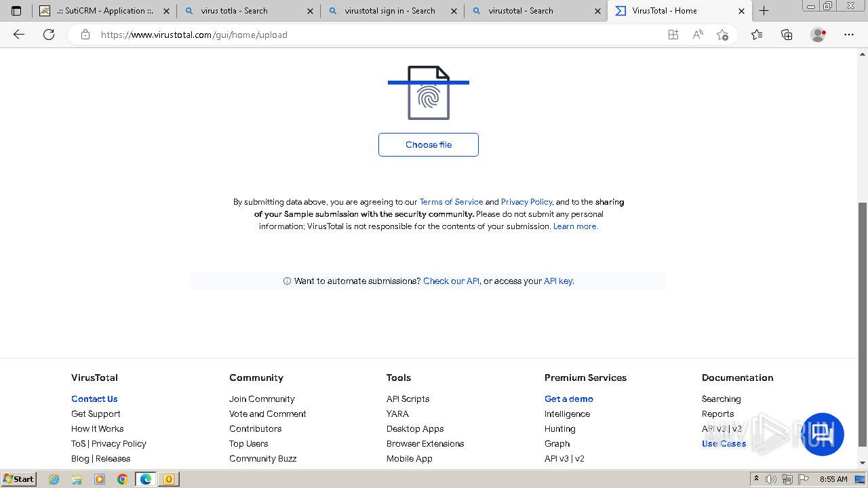Launch the media player taskbar icon
This screenshot has width=868, height=488.
tap(100, 479)
